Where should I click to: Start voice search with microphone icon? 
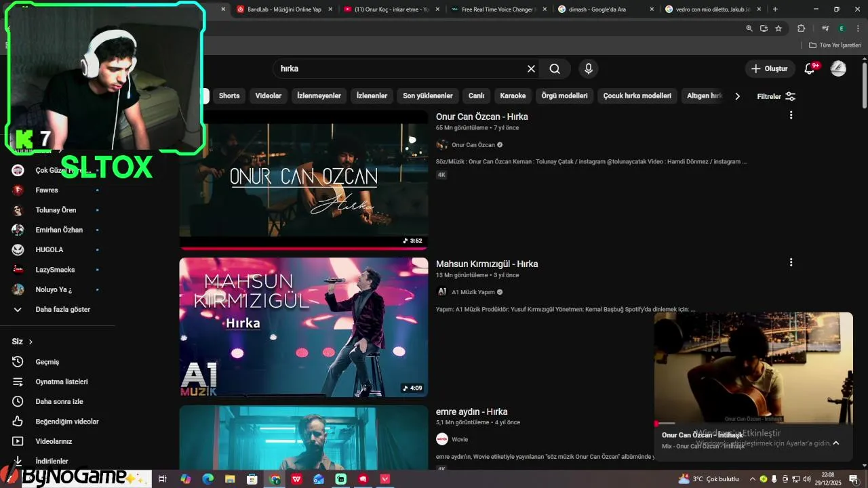point(589,68)
